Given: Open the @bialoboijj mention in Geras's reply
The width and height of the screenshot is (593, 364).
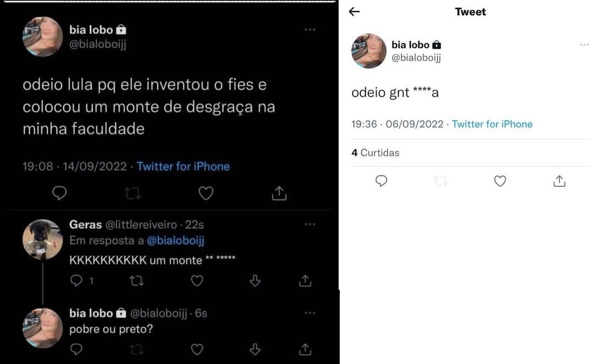Looking at the screenshot, I should (x=175, y=240).
